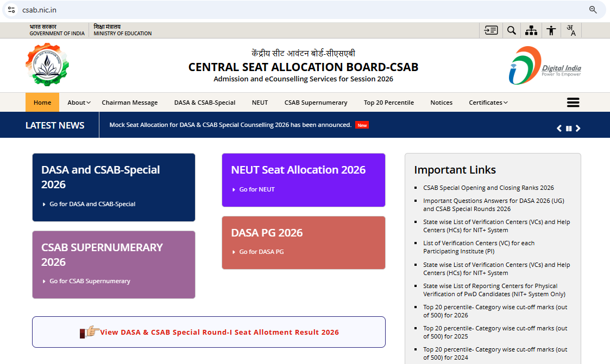The image size is (610, 364).
Task: Open the hamburger menu icon
Action: pyautogui.click(x=573, y=103)
